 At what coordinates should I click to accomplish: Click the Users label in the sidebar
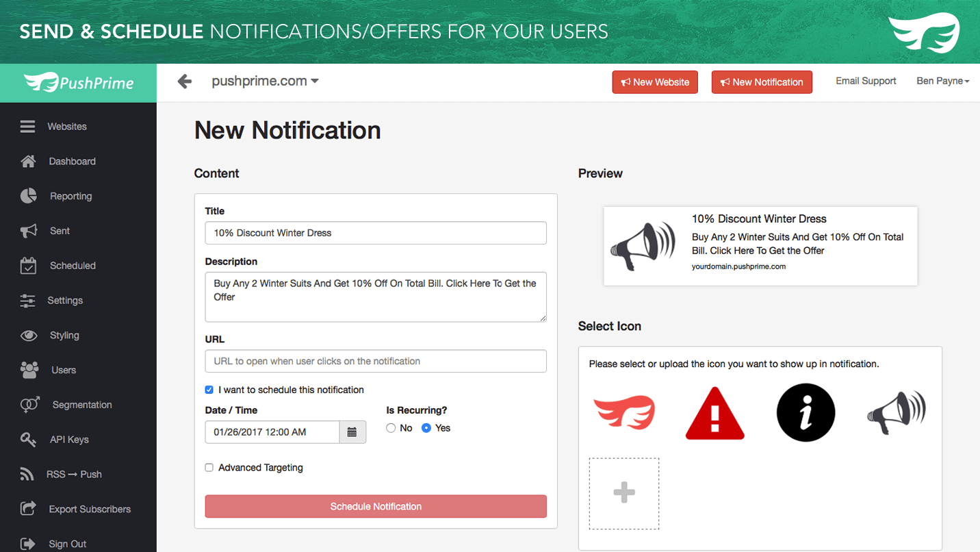[64, 370]
